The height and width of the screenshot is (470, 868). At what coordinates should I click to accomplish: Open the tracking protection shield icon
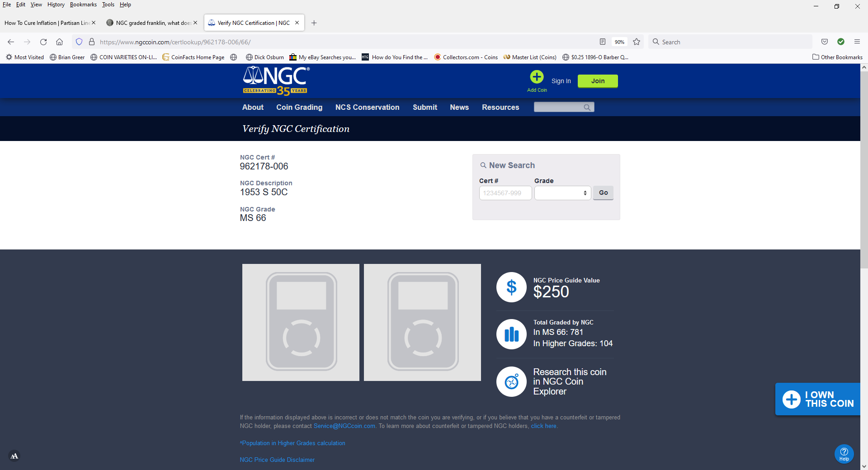[79, 42]
